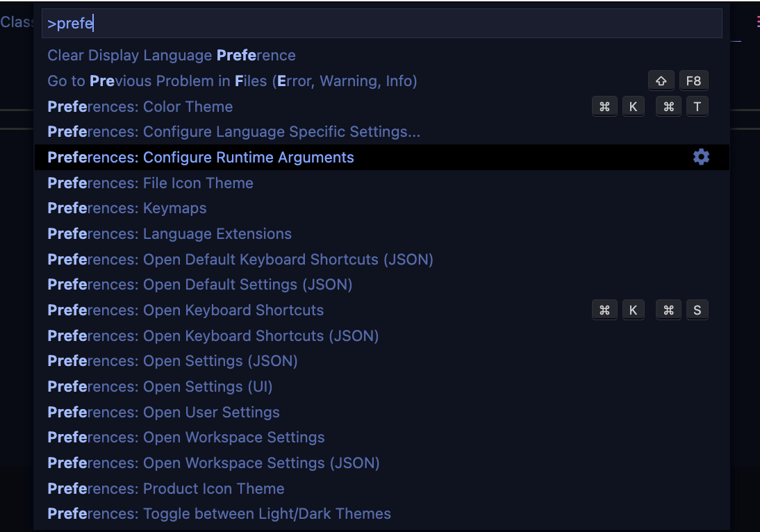Select Preferences: Open Keyboard Shortcuts command
The image size is (760, 532).
click(x=185, y=310)
